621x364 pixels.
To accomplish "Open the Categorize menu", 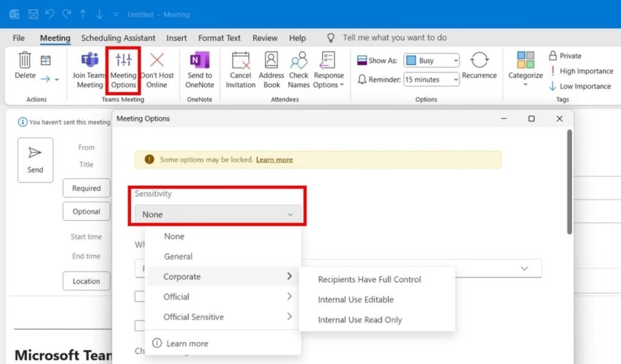I will [525, 68].
